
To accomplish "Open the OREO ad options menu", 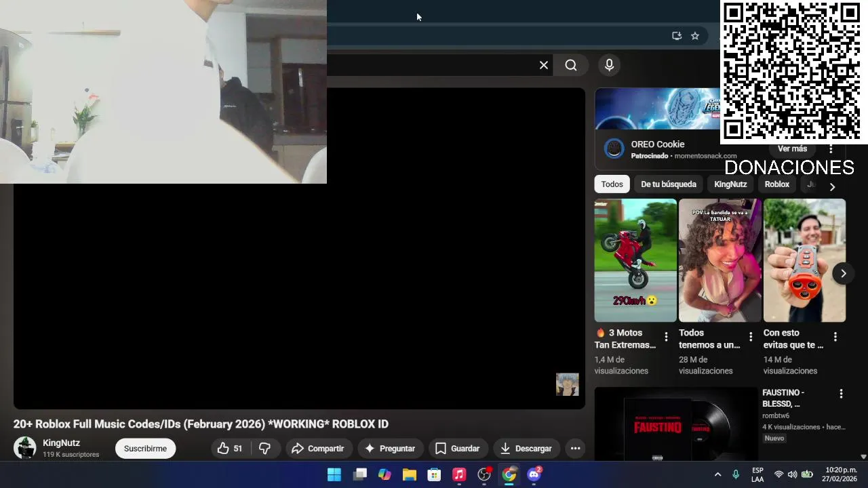I will point(831,149).
